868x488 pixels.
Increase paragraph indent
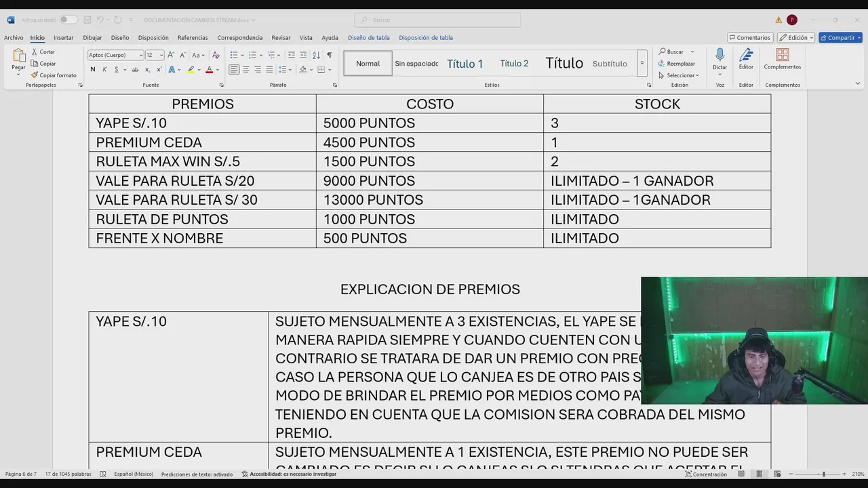click(x=303, y=55)
